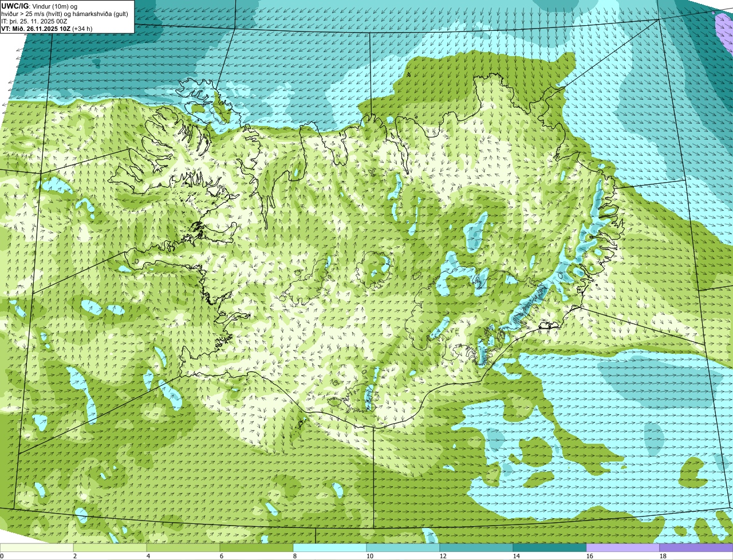Click the legend scale label "2"
733x560 pixels.
(x=74, y=556)
